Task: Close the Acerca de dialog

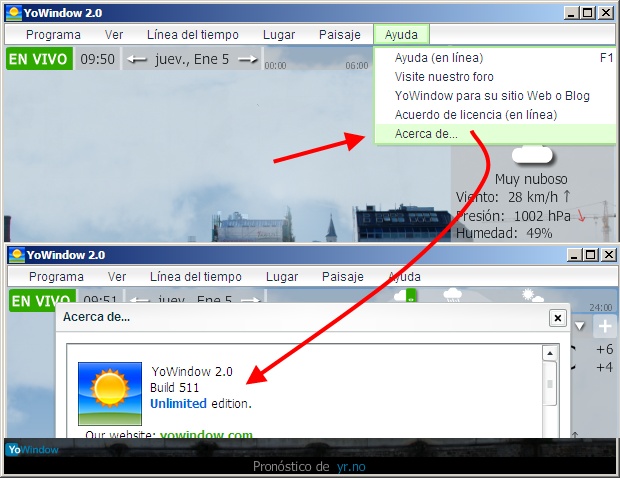Action: 557,318
